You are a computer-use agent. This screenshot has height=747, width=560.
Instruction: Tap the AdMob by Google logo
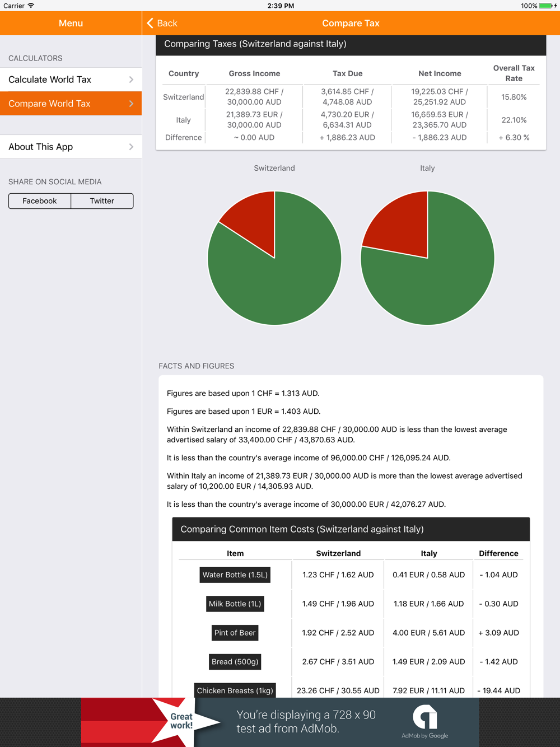coord(425,722)
